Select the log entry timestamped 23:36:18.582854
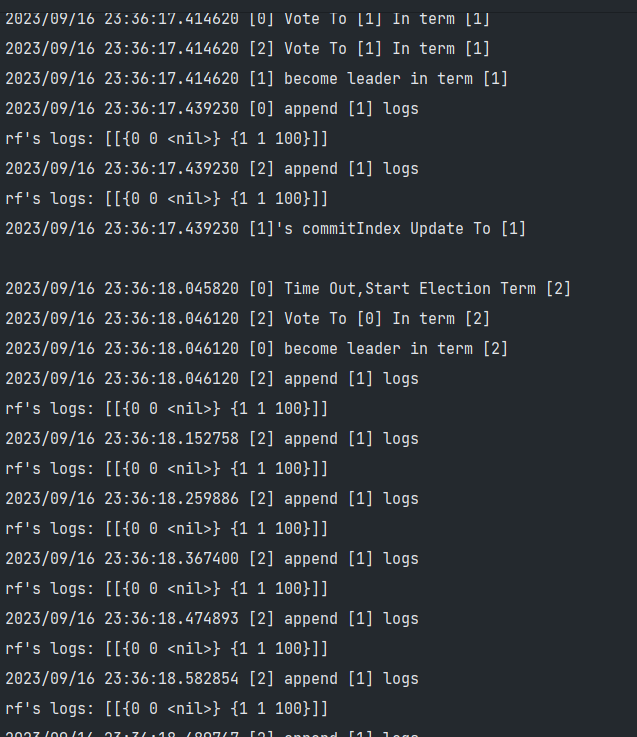This screenshot has width=637, height=737. click(212, 678)
